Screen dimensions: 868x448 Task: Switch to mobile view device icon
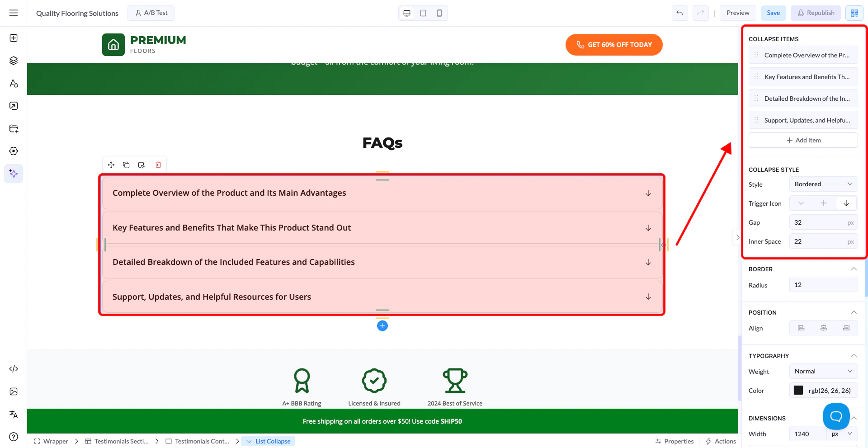tap(439, 13)
